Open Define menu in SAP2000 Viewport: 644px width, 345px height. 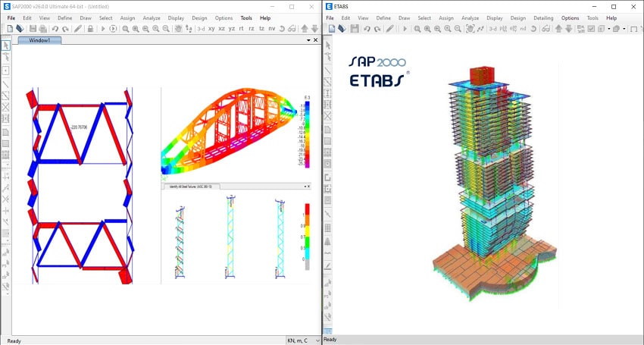[x=65, y=18]
